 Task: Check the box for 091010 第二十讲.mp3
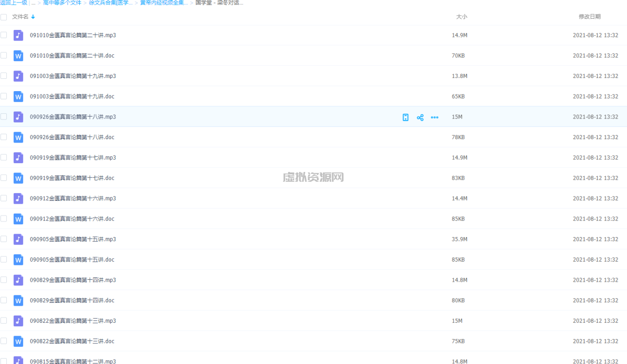(4, 35)
